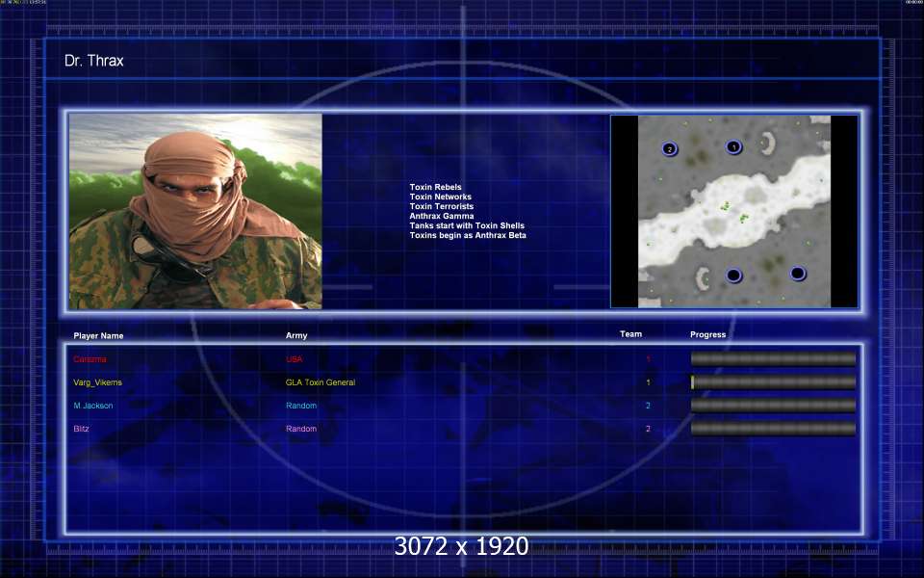Click team number in the USA player's row
The width and height of the screenshot is (924, 578).
coord(648,359)
